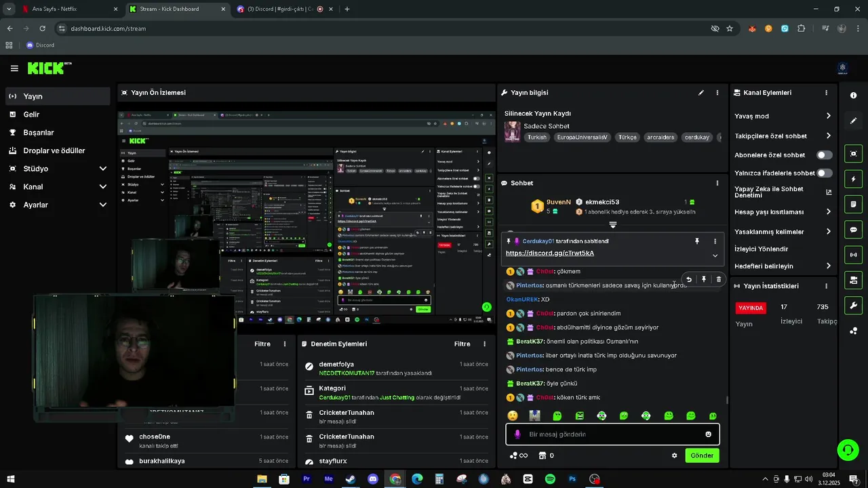Click the document note icon in right sidebar

tap(853, 204)
